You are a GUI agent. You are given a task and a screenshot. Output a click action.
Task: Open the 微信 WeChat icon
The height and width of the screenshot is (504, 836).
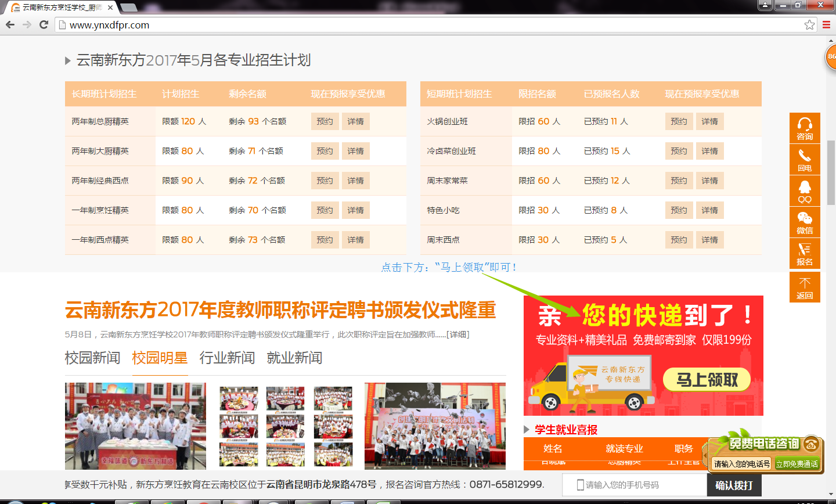point(805,222)
